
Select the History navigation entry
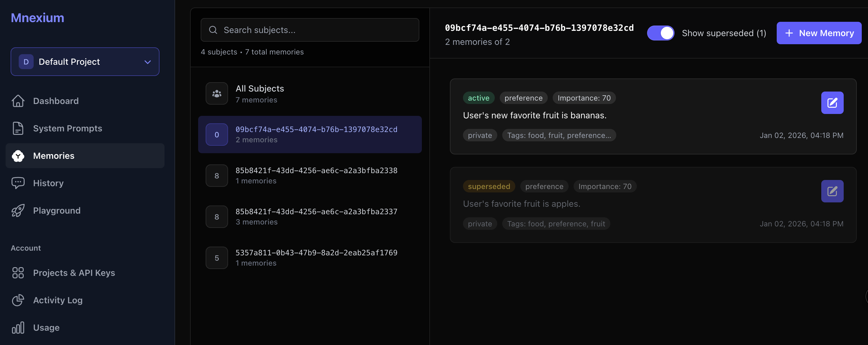coord(49,182)
